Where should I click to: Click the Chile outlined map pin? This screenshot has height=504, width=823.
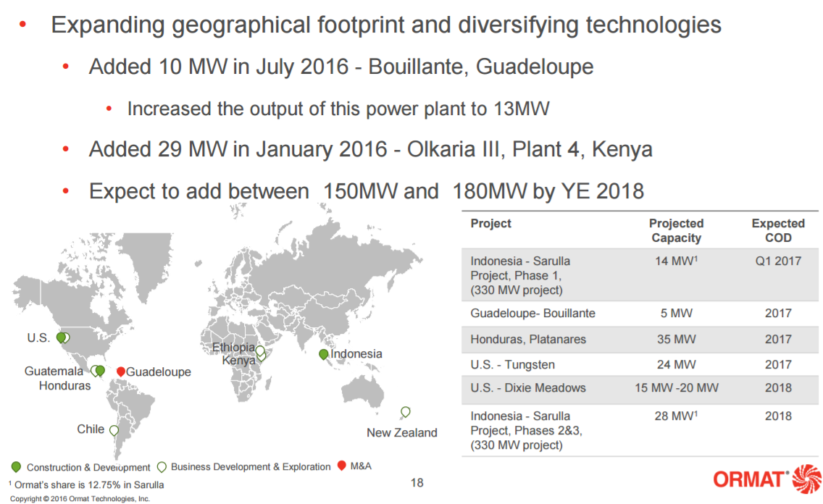point(114,430)
